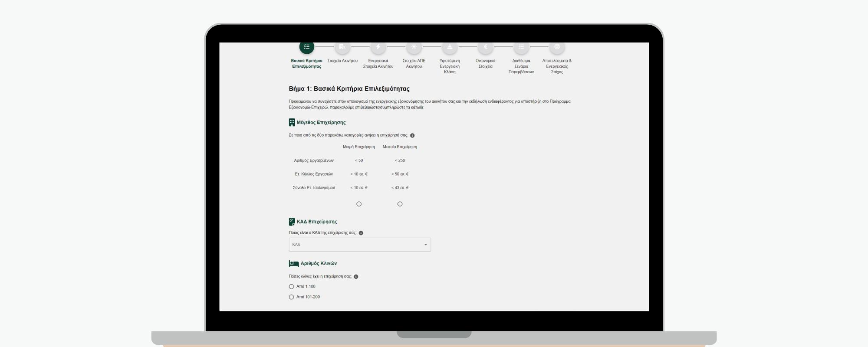Jump to the Αποτελέσματα & Ενεργειακός Στόχος target icon
Image resolution: width=868 pixels, height=347 pixels.
[557, 47]
